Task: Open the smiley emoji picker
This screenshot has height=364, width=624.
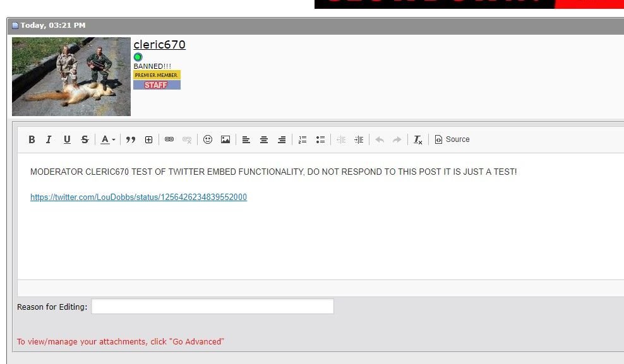Action: (x=208, y=140)
